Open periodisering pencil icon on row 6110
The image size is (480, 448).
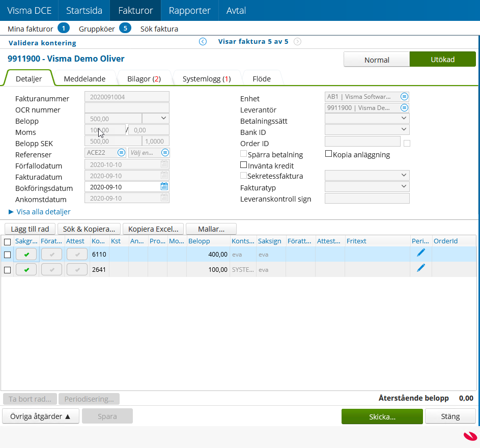tap(420, 254)
